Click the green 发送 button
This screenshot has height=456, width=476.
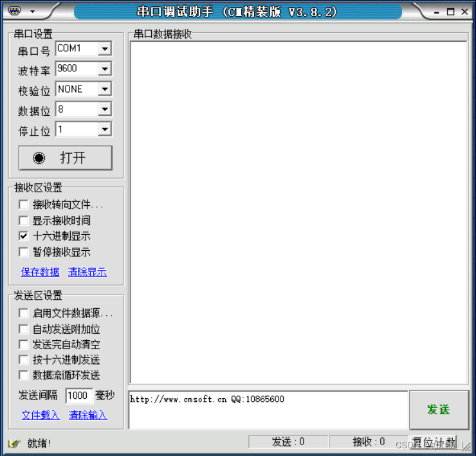point(439,410)
